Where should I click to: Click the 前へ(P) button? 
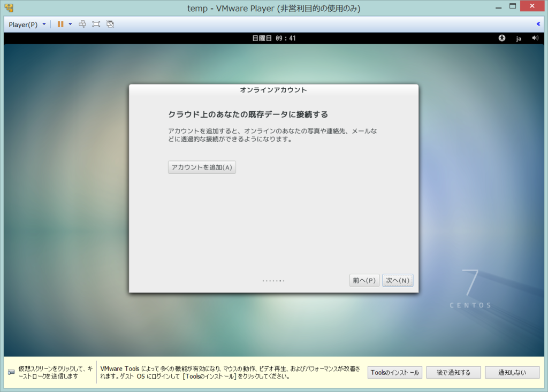pos(364,280)
